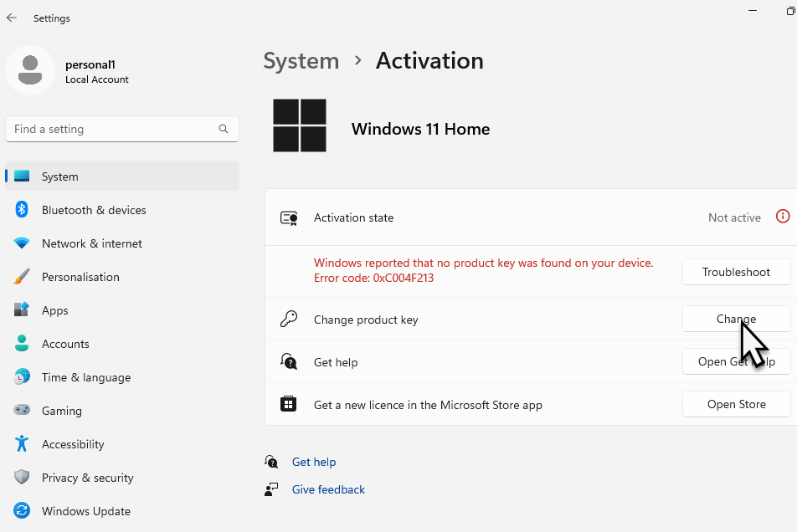Image resolution: width=797 pixels, height=532 pixels.
Task: Open Windows Update settings
Action: [x=122, y=511]
